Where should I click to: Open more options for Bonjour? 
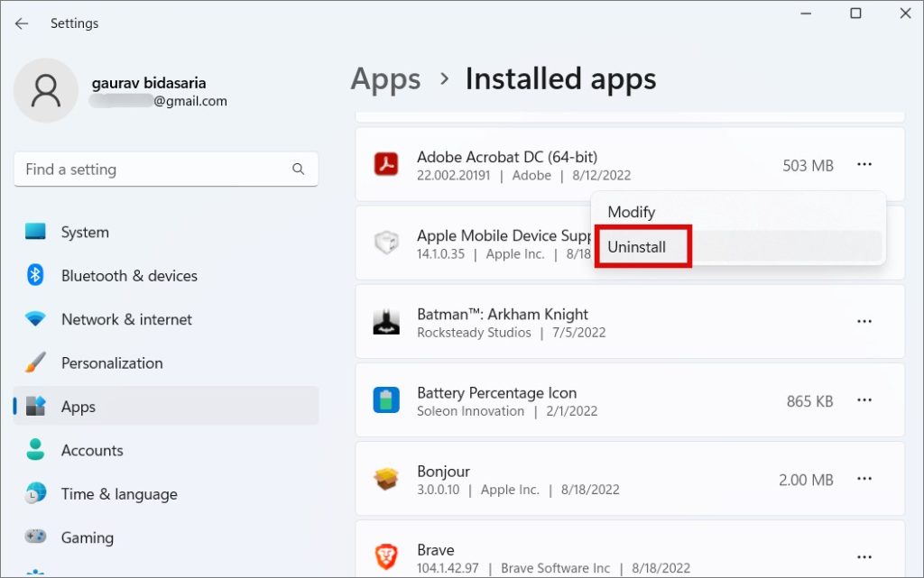(x=864, y=479)
